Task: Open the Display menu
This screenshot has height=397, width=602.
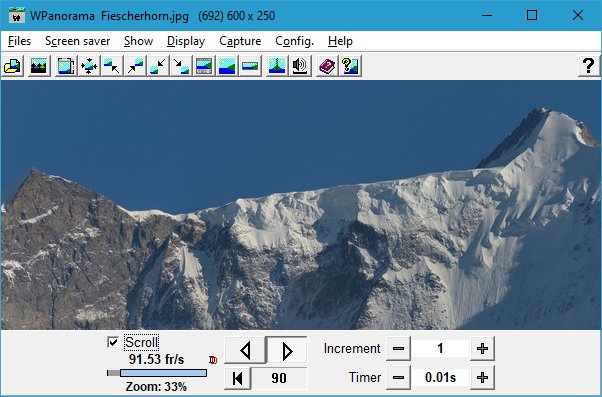Action: point(186,41)
